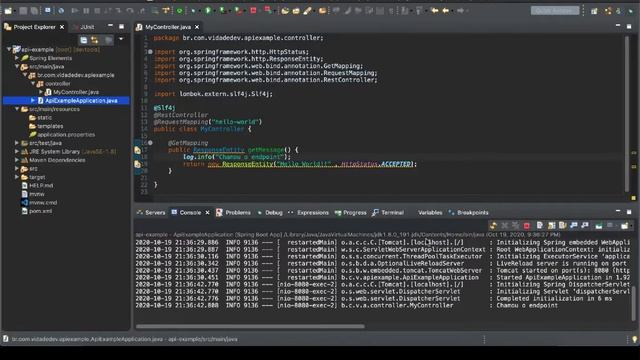Image resolution: width=640 pixels, height=360 pixels.
Task: Select pom.xml in Project Explorer
Action: pos(40,211)
